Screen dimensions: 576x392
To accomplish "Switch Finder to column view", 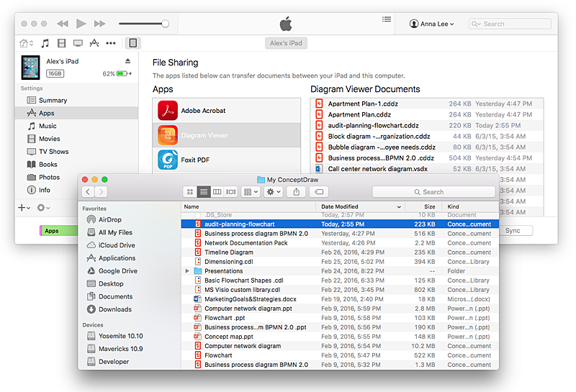I will tap(217, 191).
